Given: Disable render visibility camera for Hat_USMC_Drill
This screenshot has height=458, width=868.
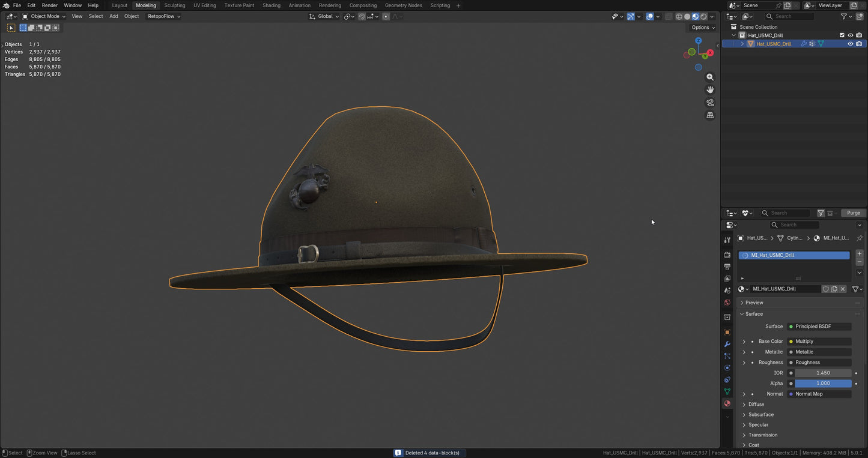Looking at the screenshot, I should point(859,43).
